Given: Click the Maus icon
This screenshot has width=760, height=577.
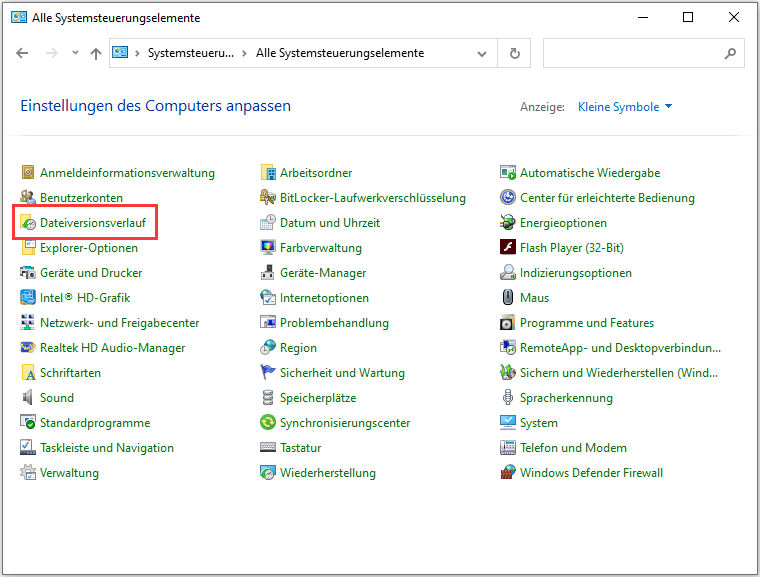Looking at the screenshot, I should point(509,298).
